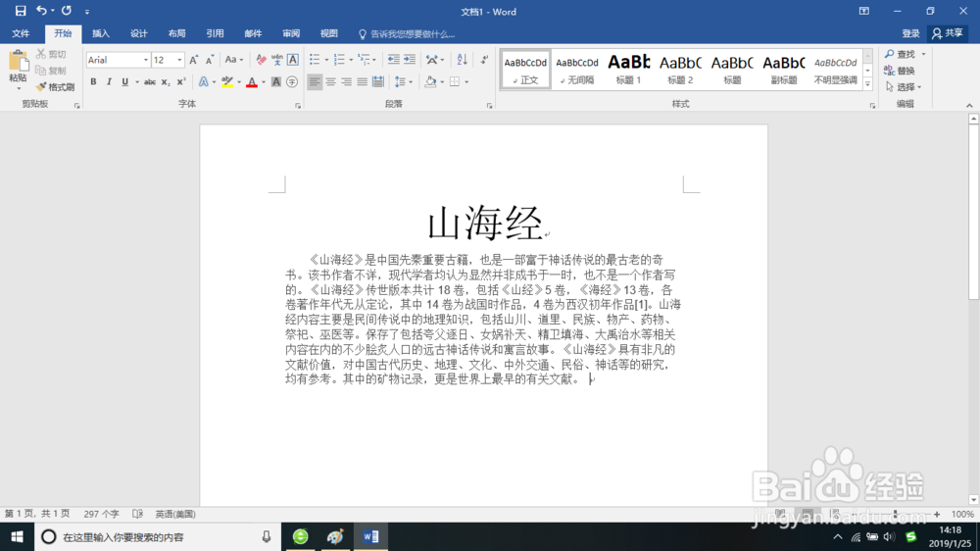980x551 pixels.
Task: Click the Windows Start button
Action: (17, 536)
